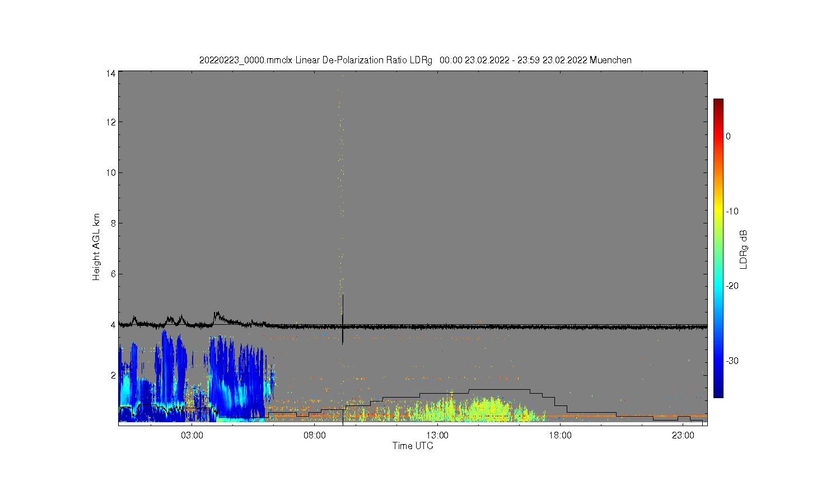Click the height tick label 4
The width and height of the screenshot is (840, 504).
click(x=113, y=324)
